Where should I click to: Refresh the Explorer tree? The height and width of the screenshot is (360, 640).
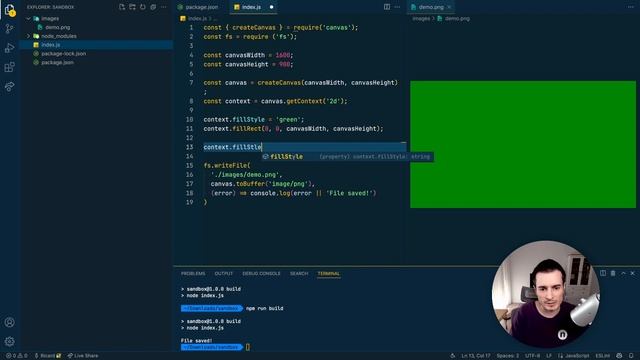pos(142,7)
